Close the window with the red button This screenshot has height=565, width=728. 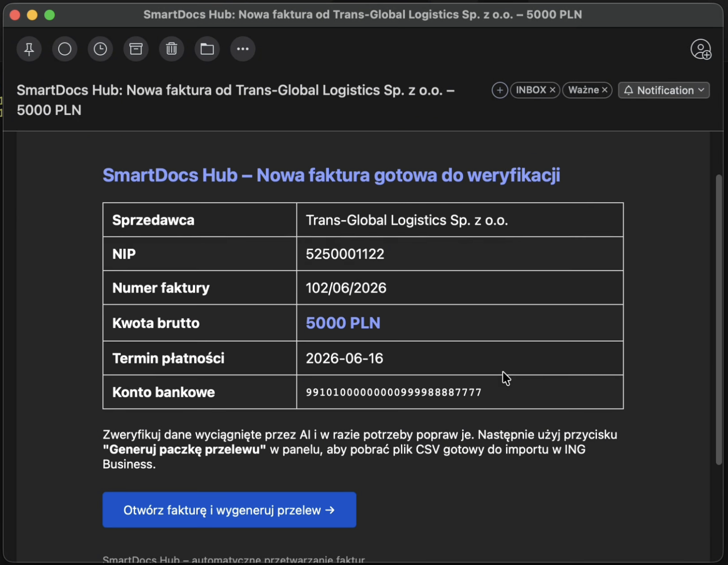[x=15, y=15]
